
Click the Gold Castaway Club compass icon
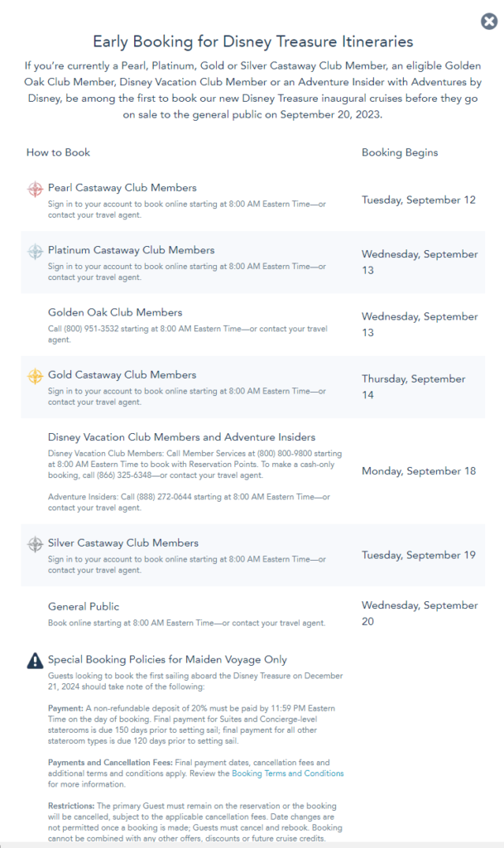click(35, 376)
